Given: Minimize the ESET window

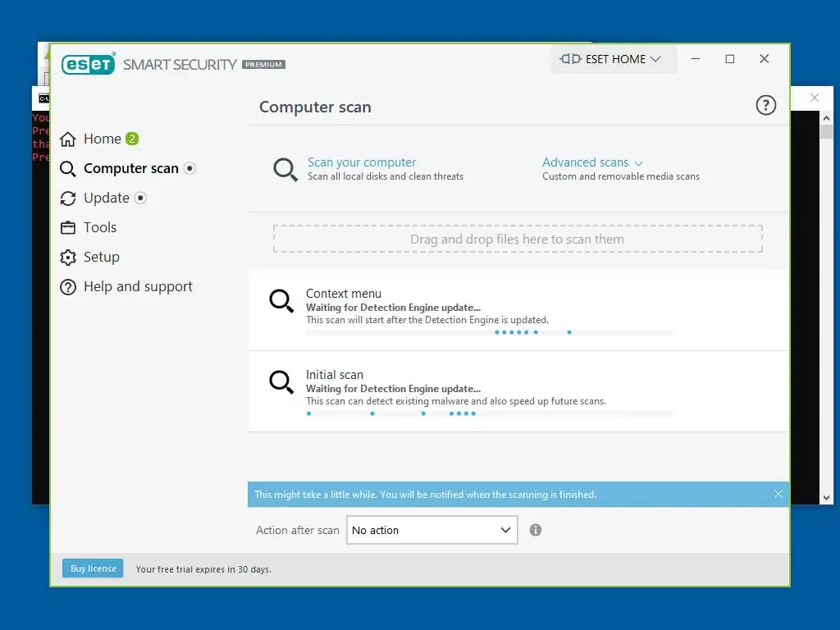Looking at the screenshot, I should pyautogui.click(x=696, y=59).
